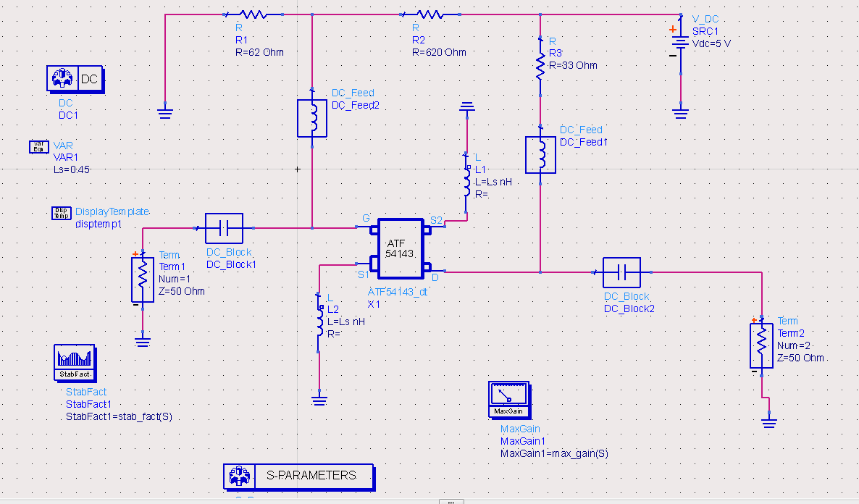
Task: Select the R1 resistor symbol
Action: coord(253,14)
